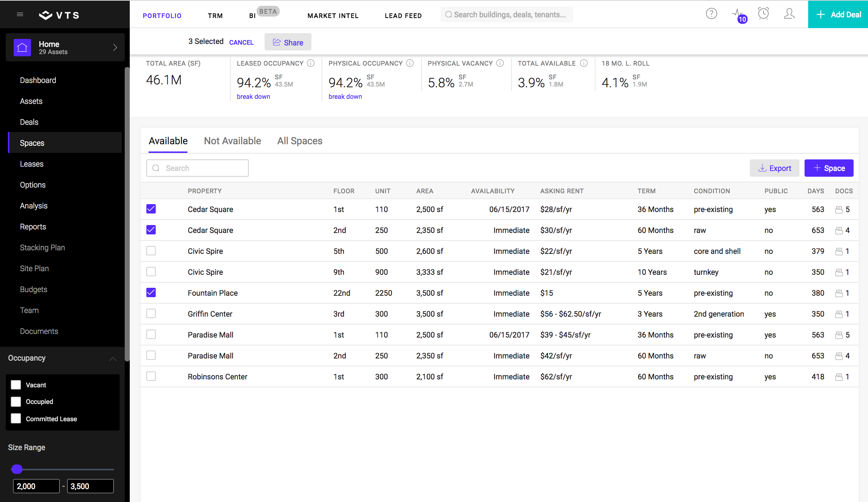This screenshot has width=868, height=502.
Task: Enable the Vacant occupancy filter
Action: tap(16, 385)
